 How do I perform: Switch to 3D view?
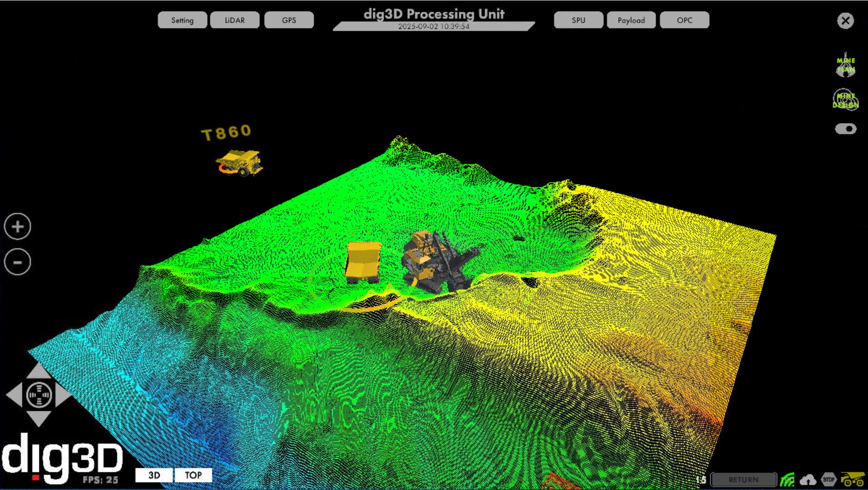coord(153,475)
